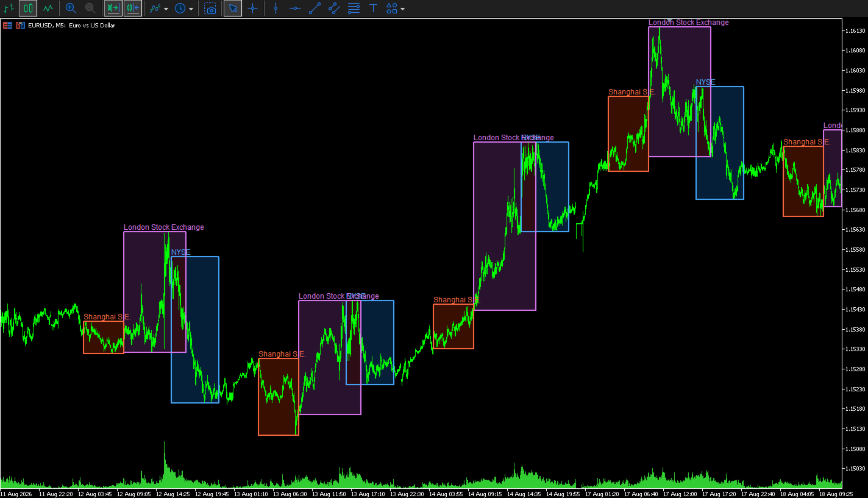Click the 1.16130 price scale value
The image size is (868, 498).
pos(855,30)
